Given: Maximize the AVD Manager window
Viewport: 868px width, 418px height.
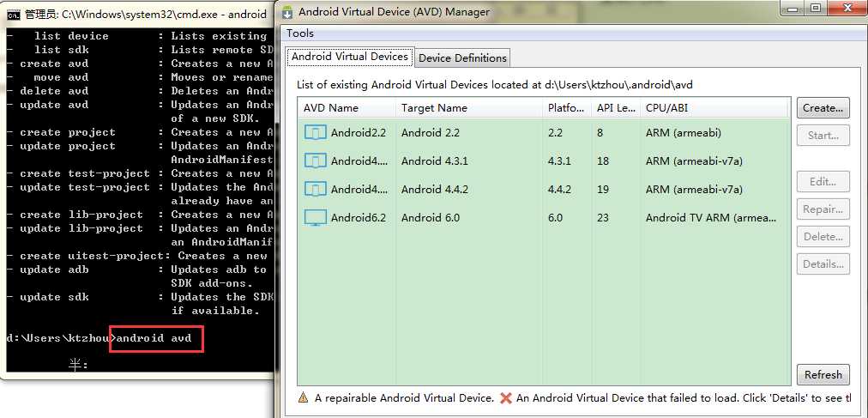Looking at the screenshot, I should 816,7.
